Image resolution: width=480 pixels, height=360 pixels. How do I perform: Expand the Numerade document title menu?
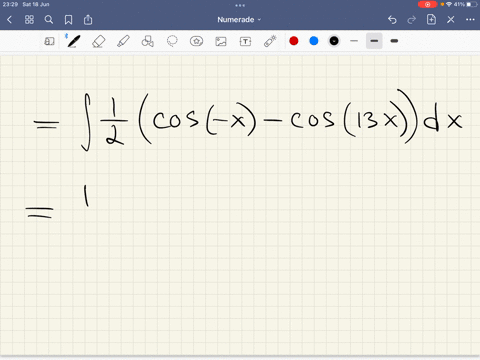point(239,20)
